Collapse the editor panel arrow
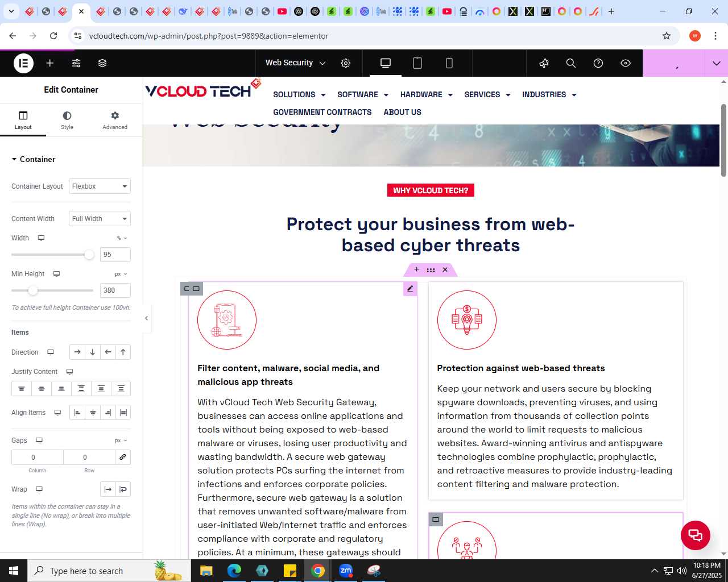Image resolution: width=728 pixels, height=582 pixels. tap(146, 318)
